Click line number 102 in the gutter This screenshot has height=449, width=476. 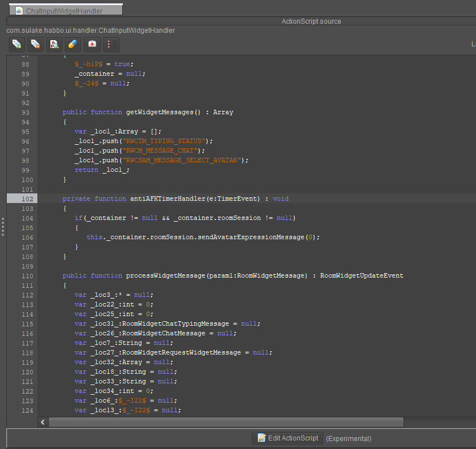pyautogui.click(x=27, y=199)
